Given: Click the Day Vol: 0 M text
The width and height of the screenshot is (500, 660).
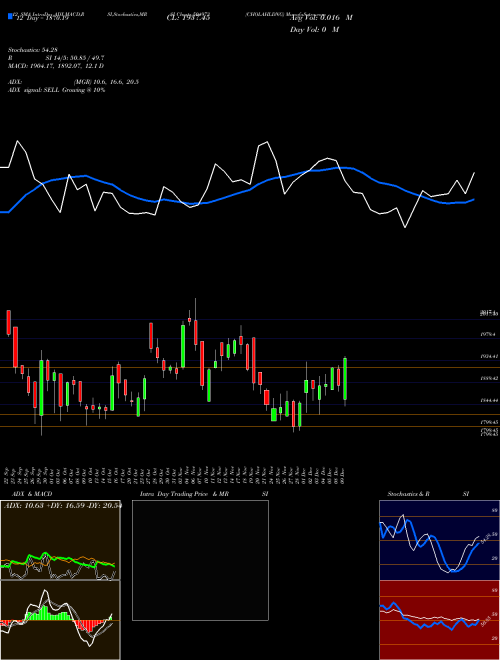Looking at the screenshot, I should 314,29.
